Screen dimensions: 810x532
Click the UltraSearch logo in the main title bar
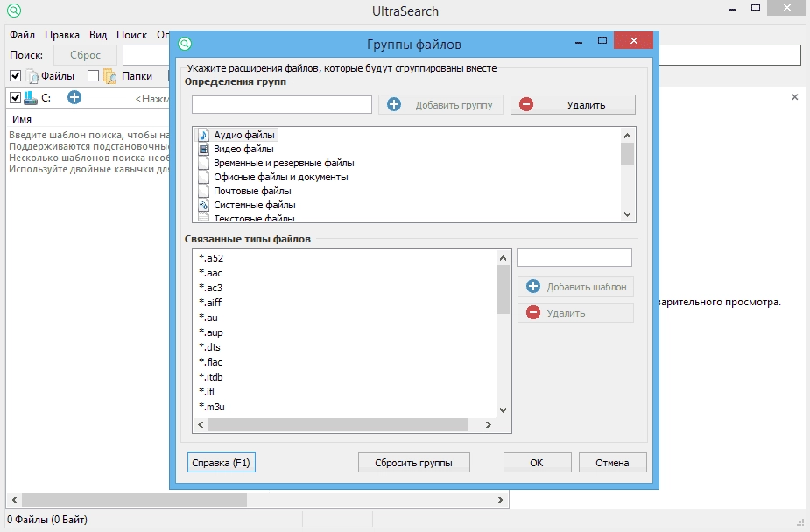15,10
